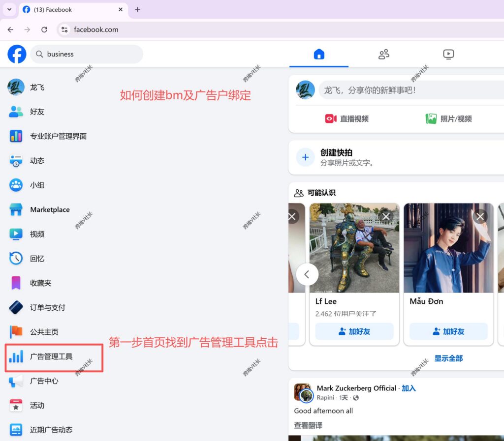Click 加好友 under Lf Lee
This screenshot has width=504, height=441.
click(354, 331)
